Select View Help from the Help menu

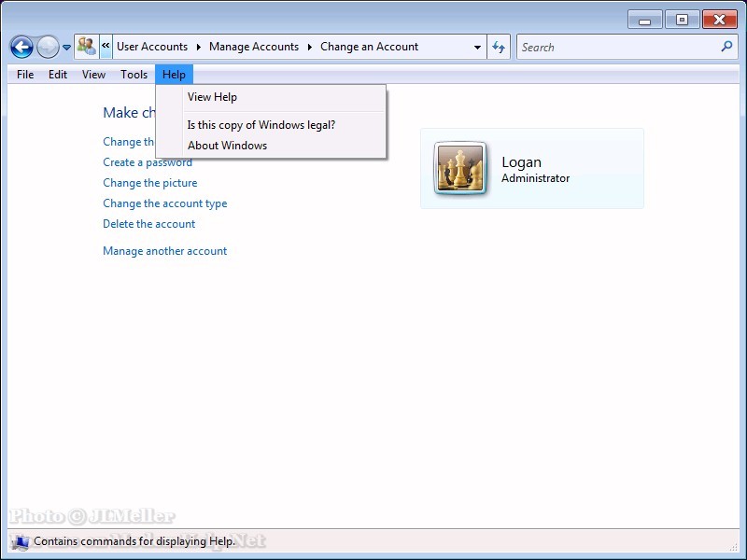(x=212, y=97)
